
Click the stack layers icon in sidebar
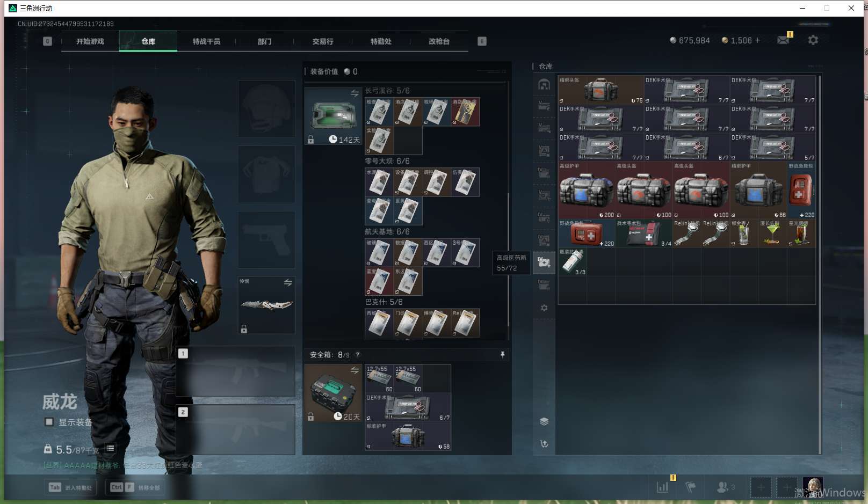point(544,421)
